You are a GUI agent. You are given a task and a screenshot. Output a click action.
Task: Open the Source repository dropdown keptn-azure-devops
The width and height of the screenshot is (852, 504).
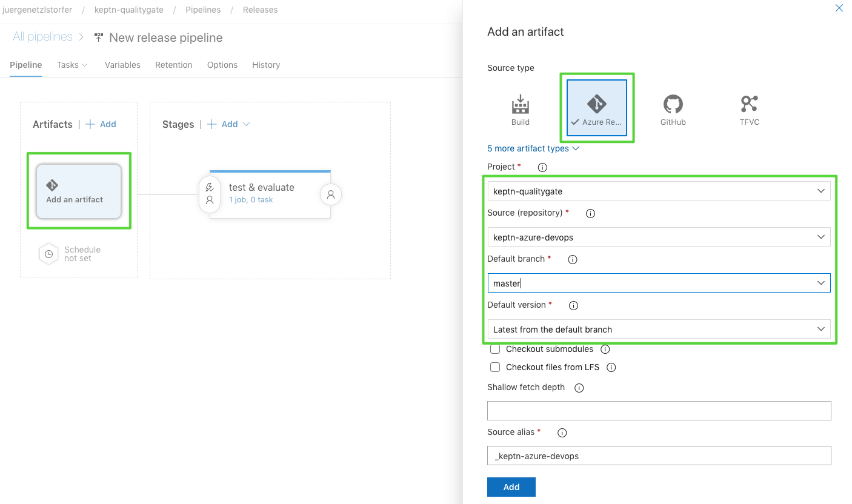(659, 237)
